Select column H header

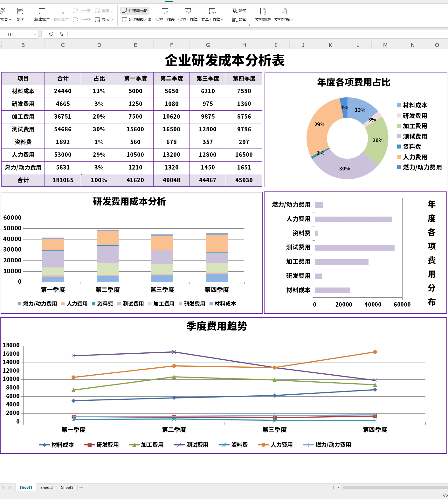tap(244, 45)
